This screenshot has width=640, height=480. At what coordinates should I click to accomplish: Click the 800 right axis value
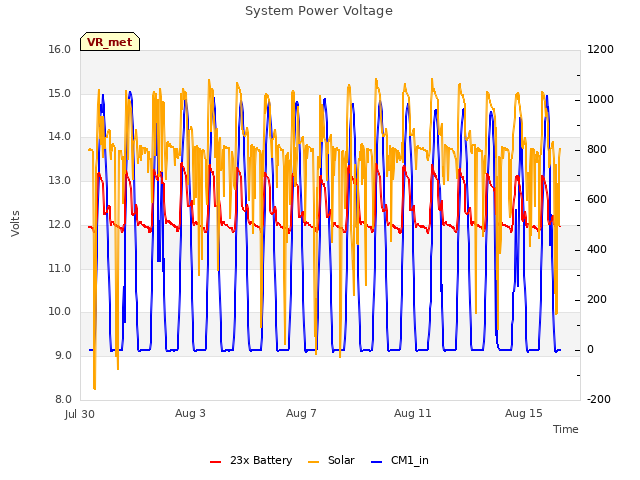[597, 149]
